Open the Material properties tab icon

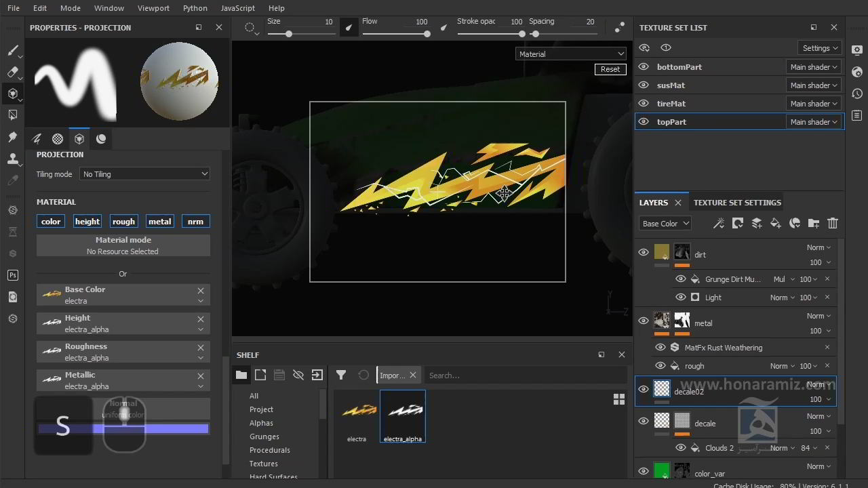[101, 139]
